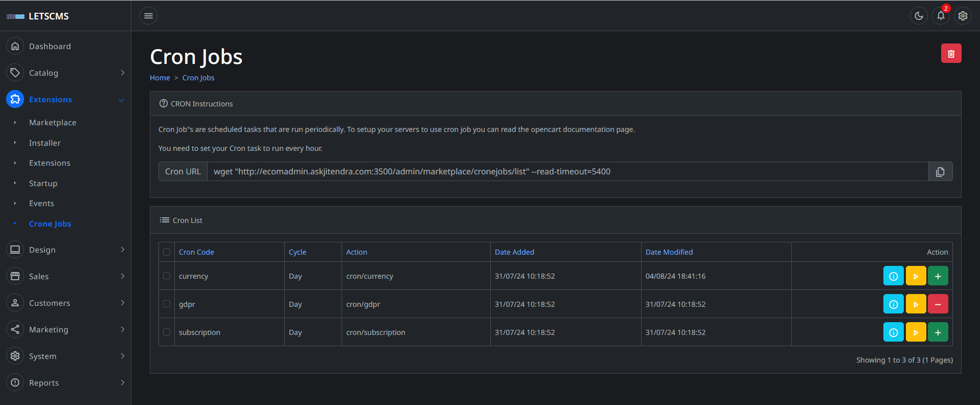Viewport: 980px width, 405px height.
Task: Disable the gdpr cron with minus button
Action: (x=938, y=304)
